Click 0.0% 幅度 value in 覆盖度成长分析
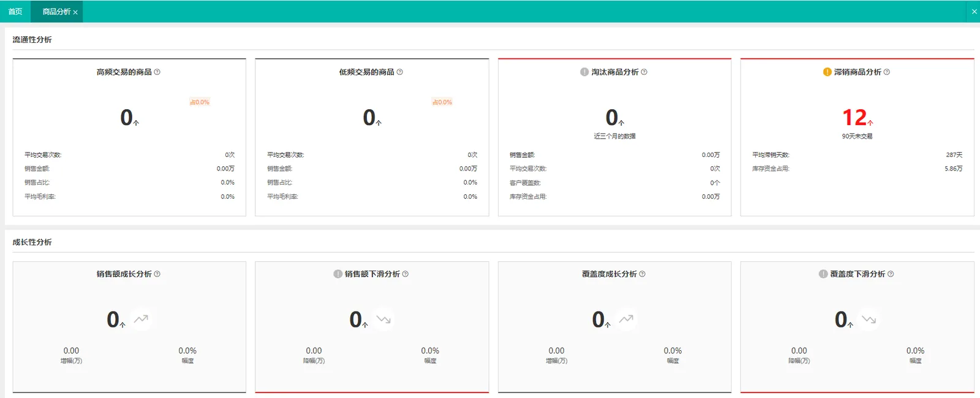Image resolution: width=980 pixels, height=398 pixels. click(x=673, y=351)
